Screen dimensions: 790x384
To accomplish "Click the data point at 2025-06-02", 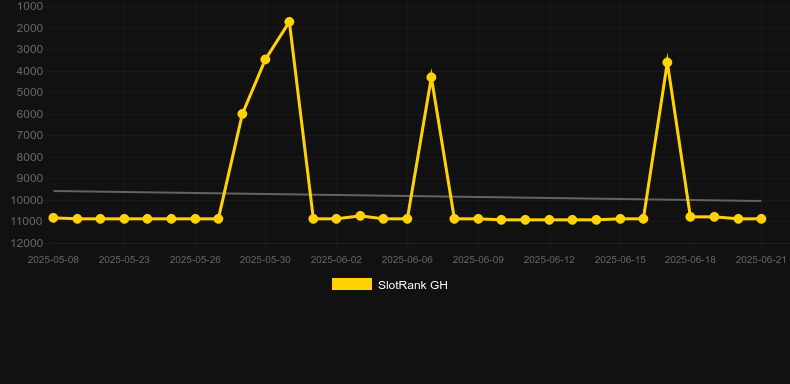I will point(336,219).
